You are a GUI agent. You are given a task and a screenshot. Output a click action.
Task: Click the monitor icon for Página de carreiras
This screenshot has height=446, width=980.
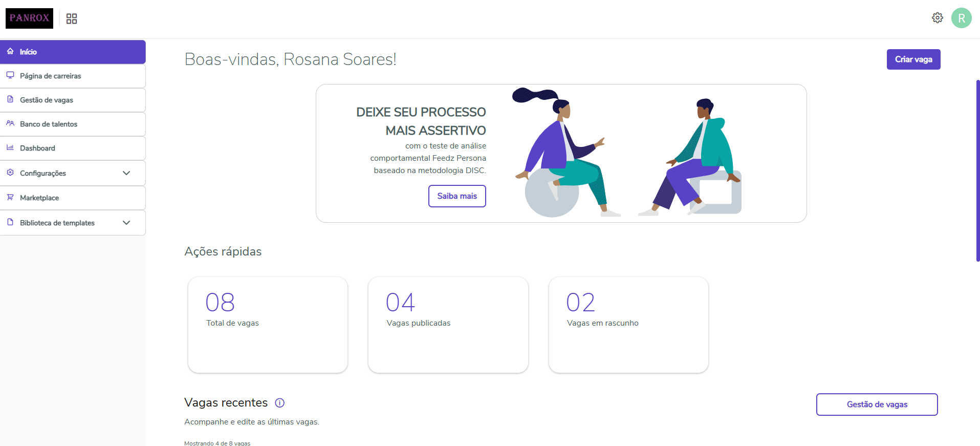click(x=10, y=75)
